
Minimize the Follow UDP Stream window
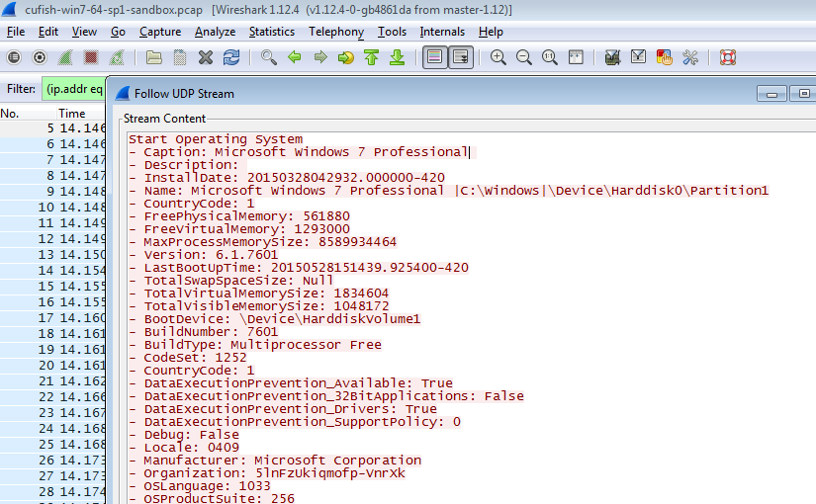771,94
